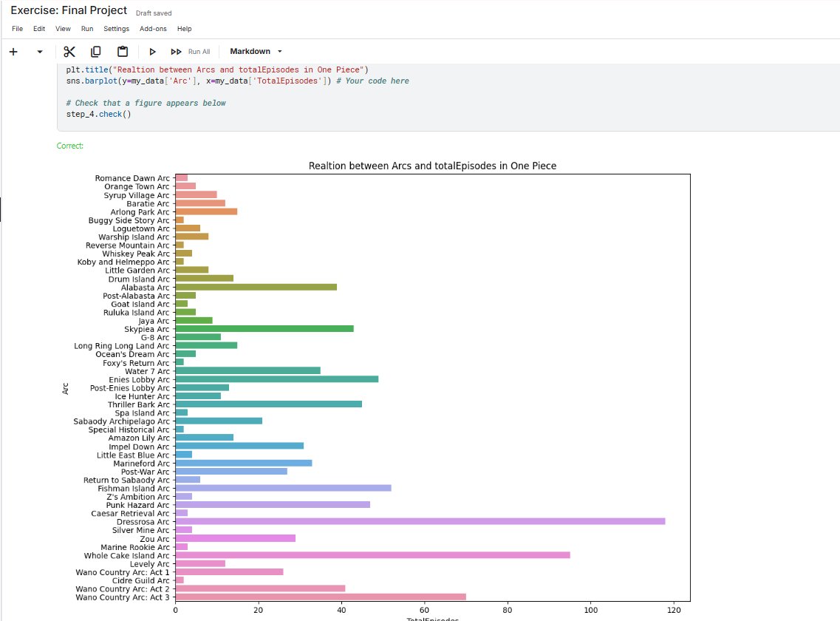Click the Wano Country Arc: Act 3 label

(x=122, y=597)
